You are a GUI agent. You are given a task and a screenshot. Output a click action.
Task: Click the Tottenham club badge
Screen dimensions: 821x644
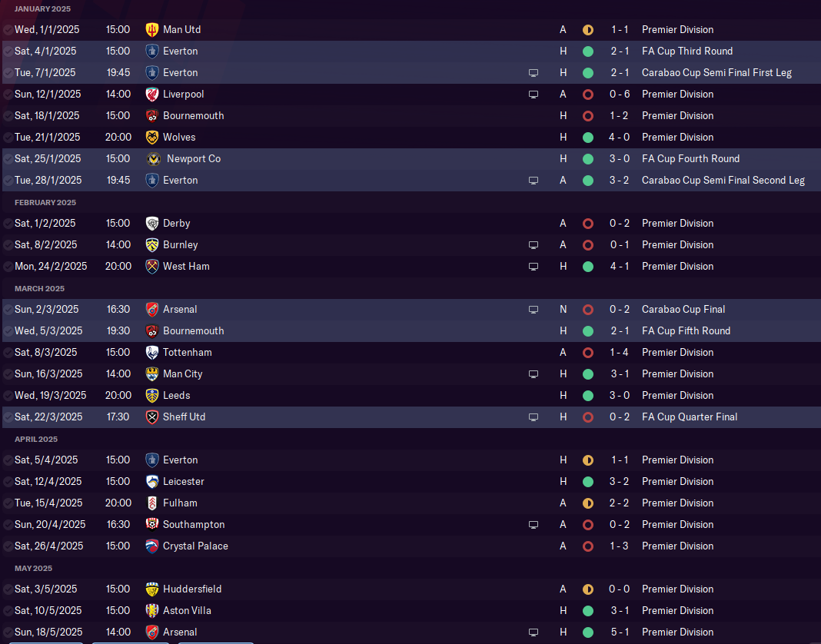click(152, 353)
